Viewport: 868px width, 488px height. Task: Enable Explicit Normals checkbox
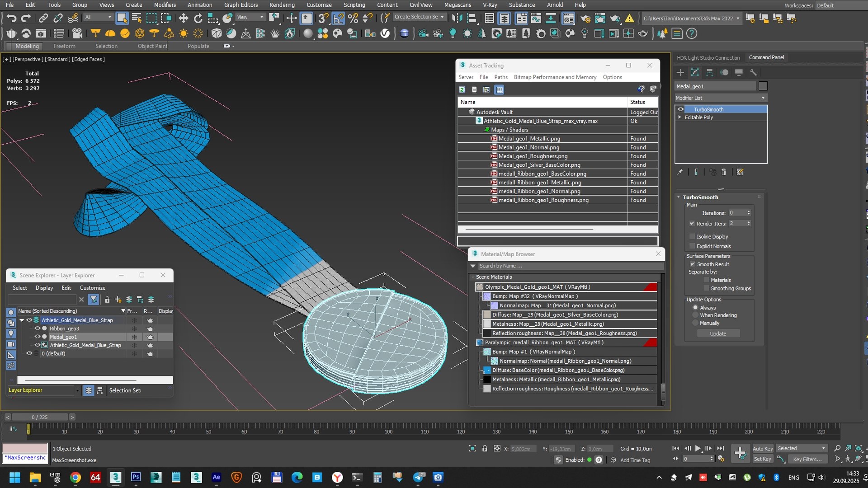[x=692, y=246]
